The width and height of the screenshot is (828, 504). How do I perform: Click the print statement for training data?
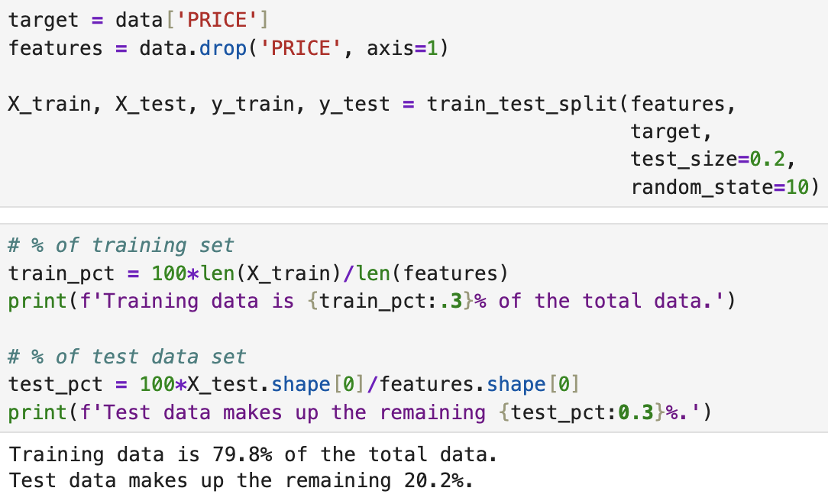[x=371, y=301]
